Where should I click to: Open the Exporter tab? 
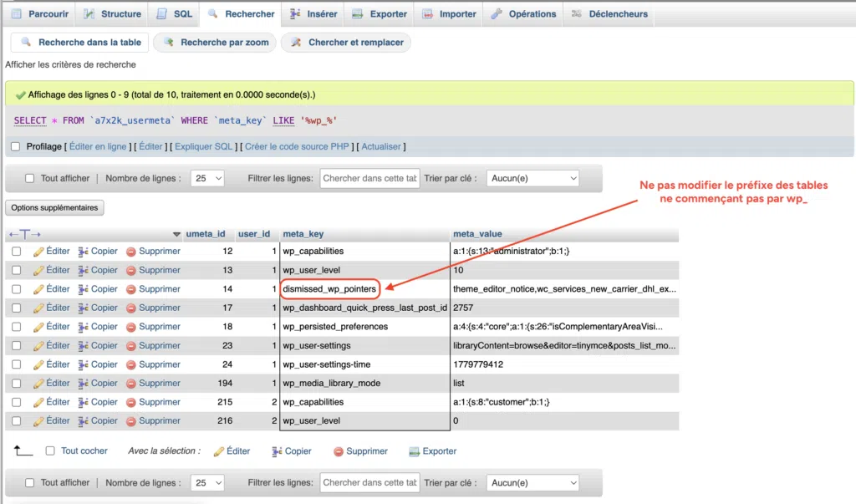pos(380,13)
